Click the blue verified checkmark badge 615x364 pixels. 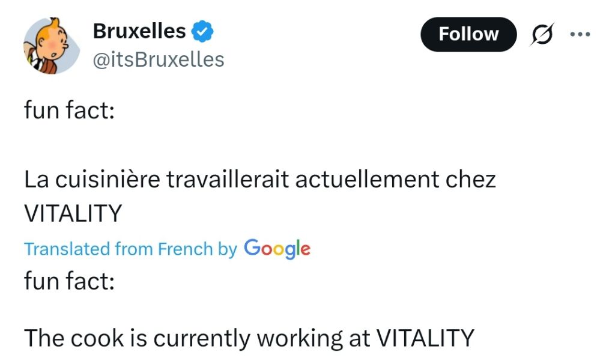coord(202,31)
